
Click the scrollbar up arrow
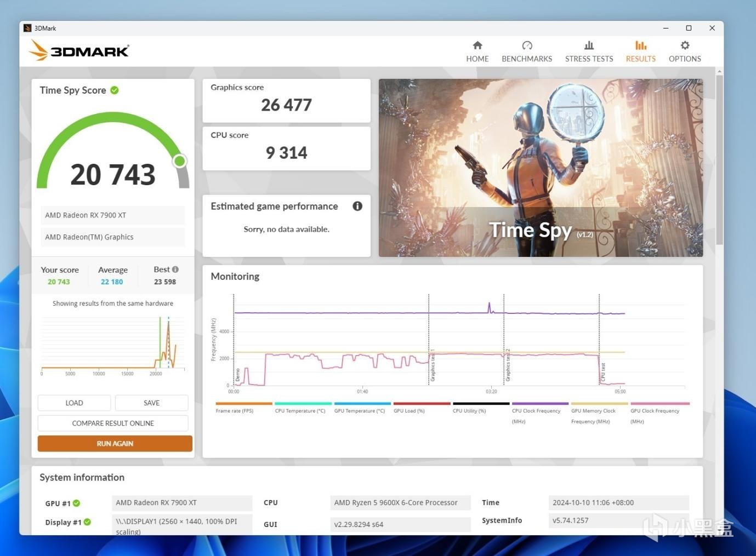pos(719,71)
